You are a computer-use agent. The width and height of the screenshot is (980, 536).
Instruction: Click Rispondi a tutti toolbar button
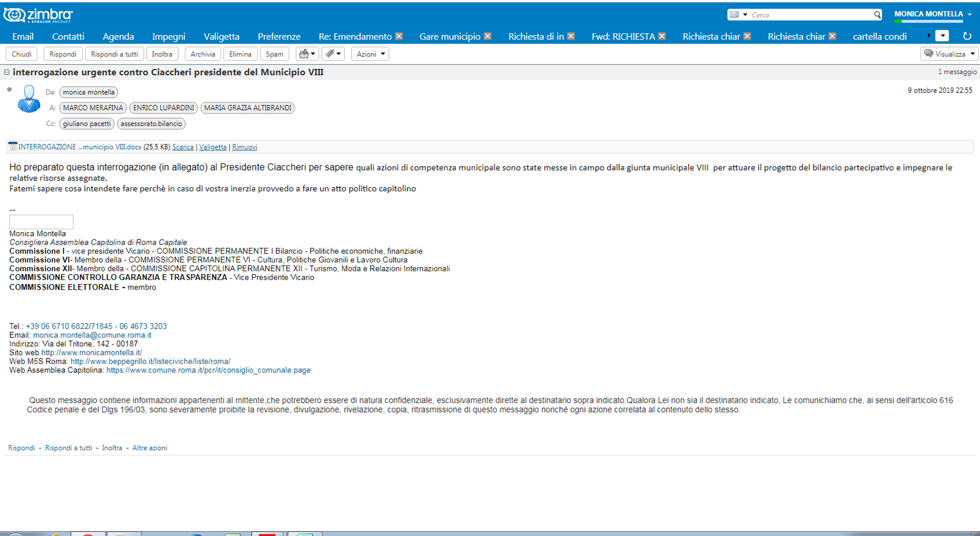coord(115,54)
